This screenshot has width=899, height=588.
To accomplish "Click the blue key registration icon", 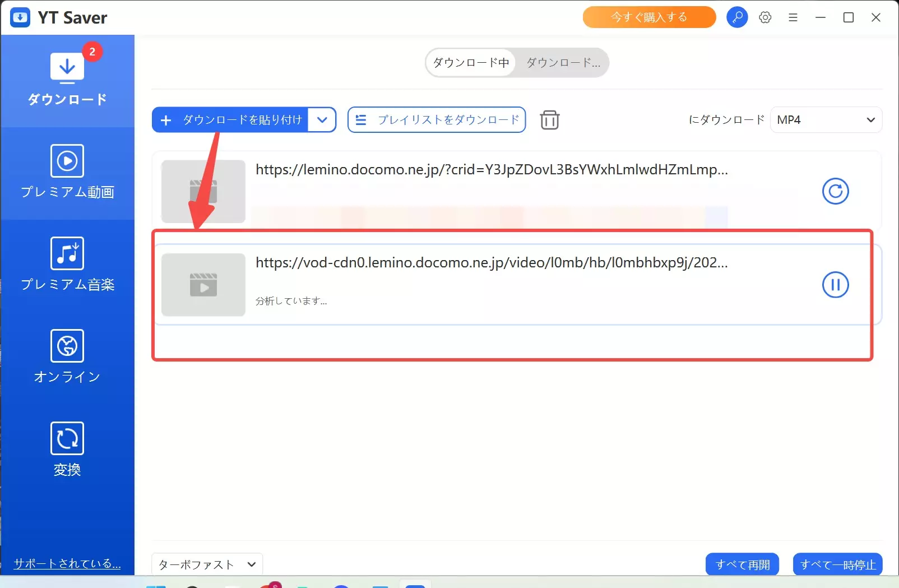I will point(737,17).
